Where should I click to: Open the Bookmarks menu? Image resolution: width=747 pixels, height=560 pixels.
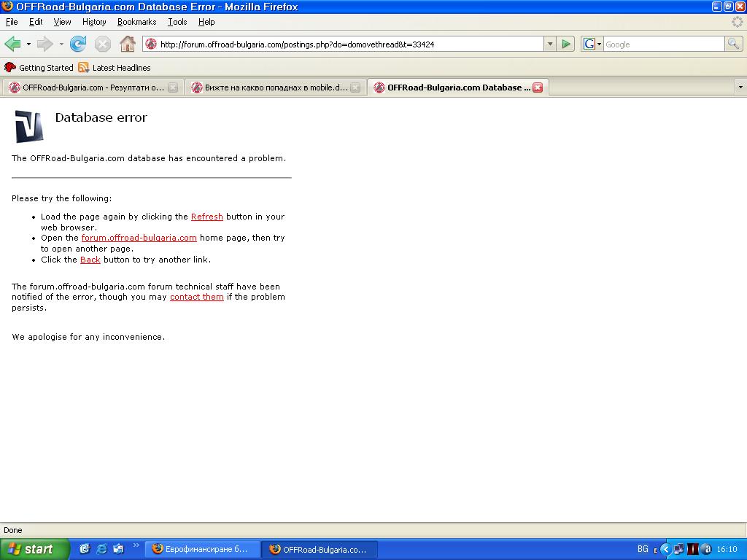coord(136,22)
